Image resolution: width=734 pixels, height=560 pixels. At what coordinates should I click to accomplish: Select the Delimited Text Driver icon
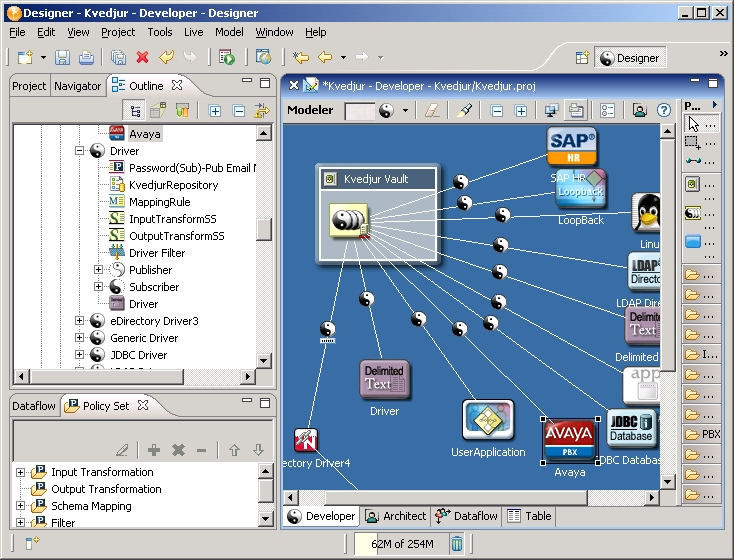[384, 380]
